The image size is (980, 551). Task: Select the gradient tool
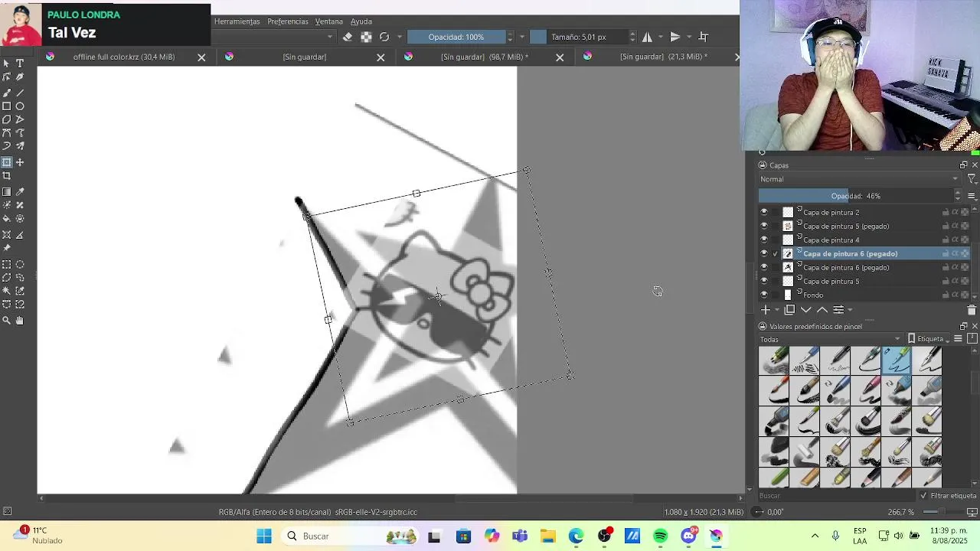[7, 192]
